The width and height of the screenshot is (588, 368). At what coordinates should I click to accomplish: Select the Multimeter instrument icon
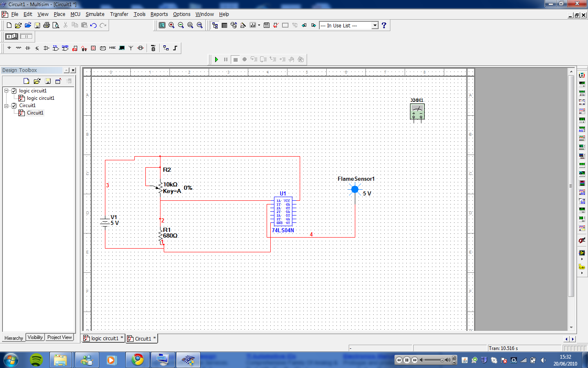tap(582, 75)
